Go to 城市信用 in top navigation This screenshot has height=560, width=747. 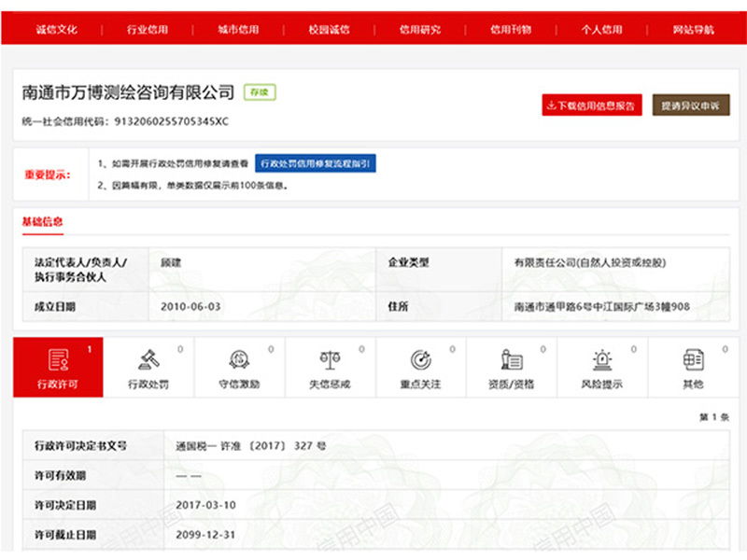pyautogui.click(x=238, y=30)
